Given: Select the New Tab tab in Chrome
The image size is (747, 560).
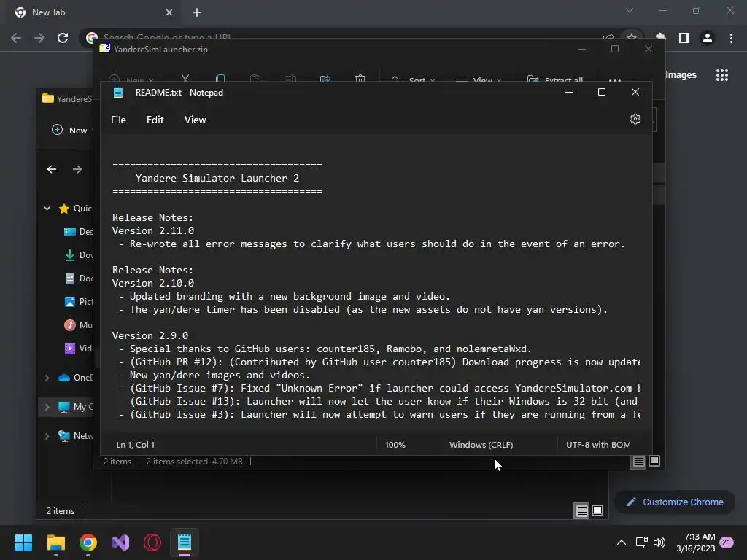Looking at the screenshot, I should click(x=93, y=12).
